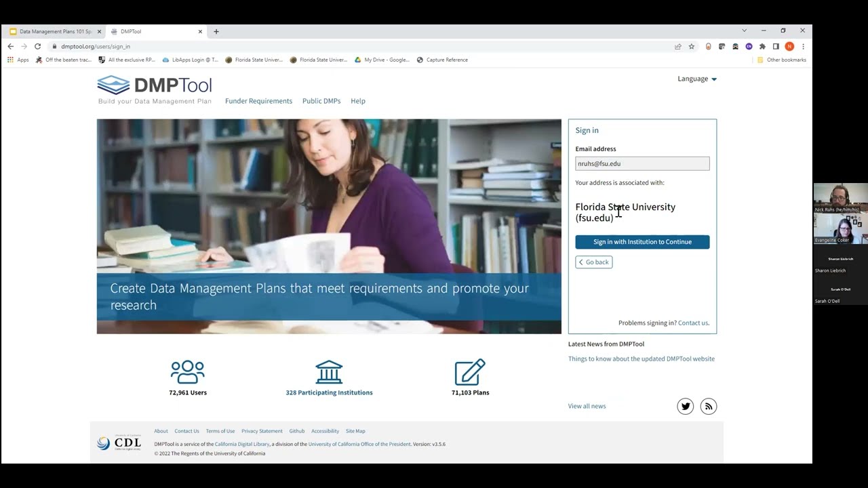Click the Contact us link in sign-in box
This screenshot has height=488, width=868.
(694, 323)
